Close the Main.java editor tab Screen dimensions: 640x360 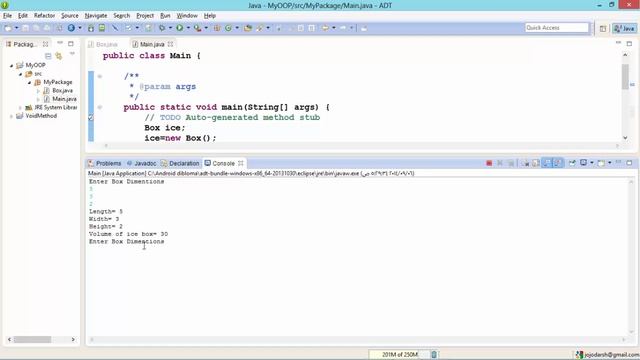click(170, 44)
